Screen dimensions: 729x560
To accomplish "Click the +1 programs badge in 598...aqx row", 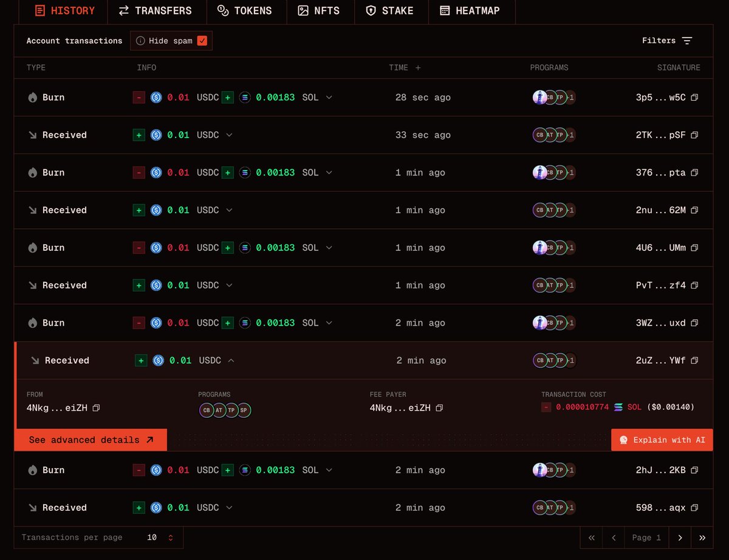I will [x=570, y=508].
